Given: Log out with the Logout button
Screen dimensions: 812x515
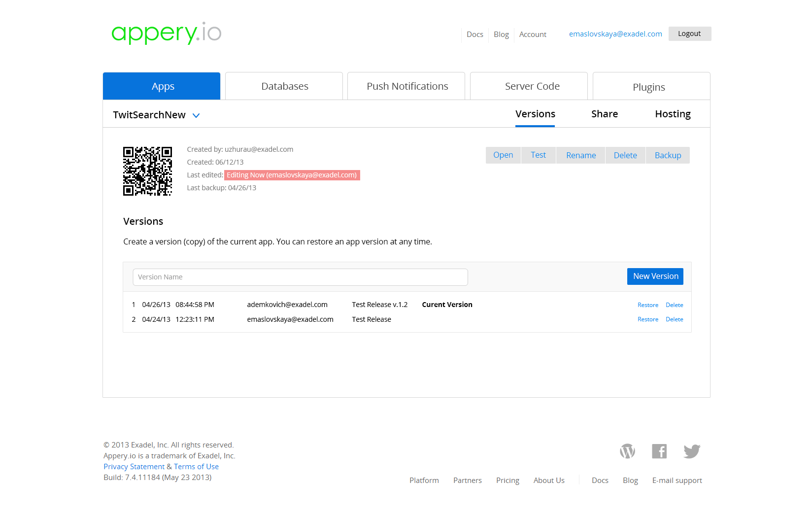Looking at the screenshot, I should [689, 34].
